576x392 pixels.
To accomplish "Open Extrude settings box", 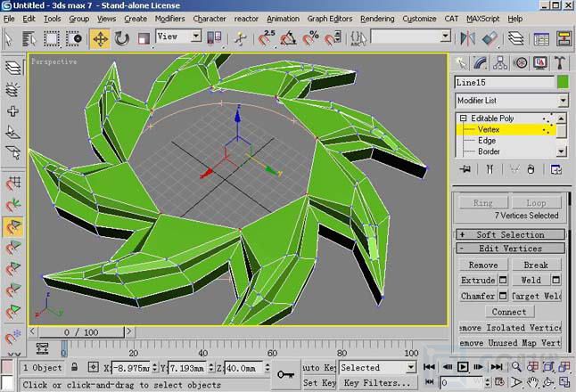I will point(503,280).
